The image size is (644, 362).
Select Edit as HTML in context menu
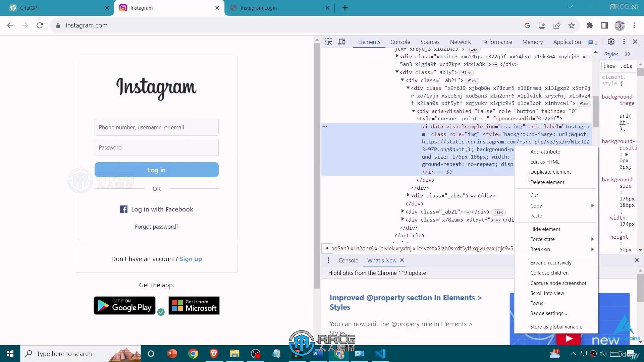(556, 162)
